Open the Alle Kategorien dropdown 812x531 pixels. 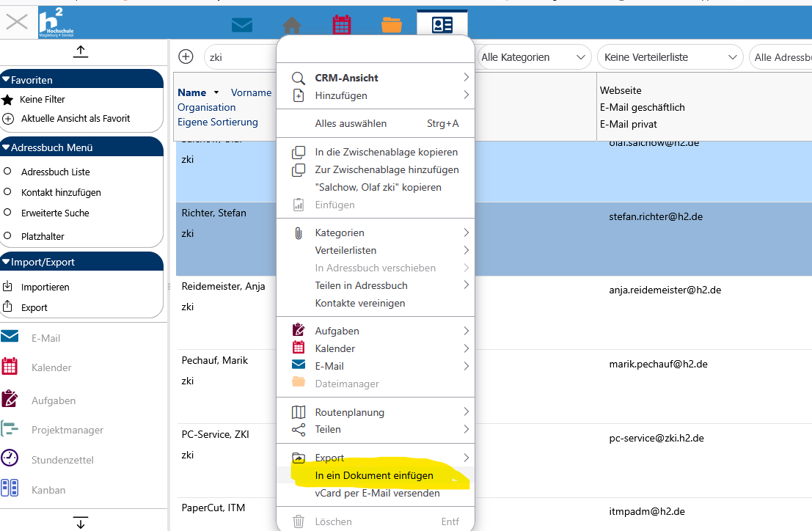[x=533, y=57]
